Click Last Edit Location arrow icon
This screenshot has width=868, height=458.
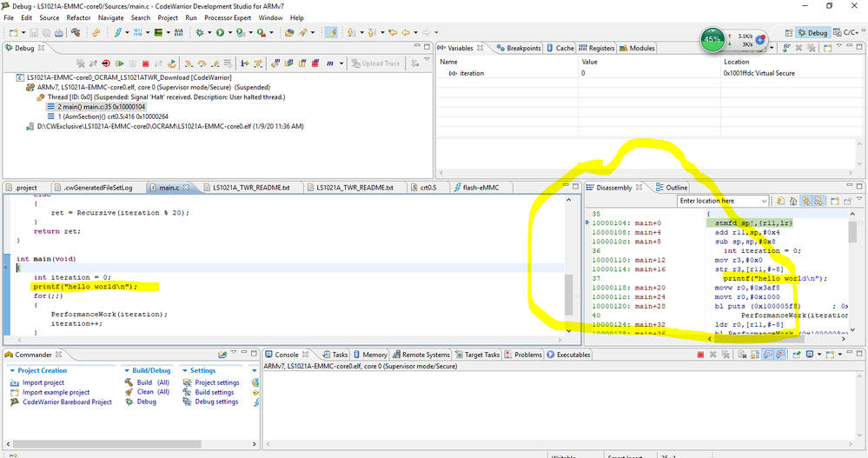click(x=393, y=33)
